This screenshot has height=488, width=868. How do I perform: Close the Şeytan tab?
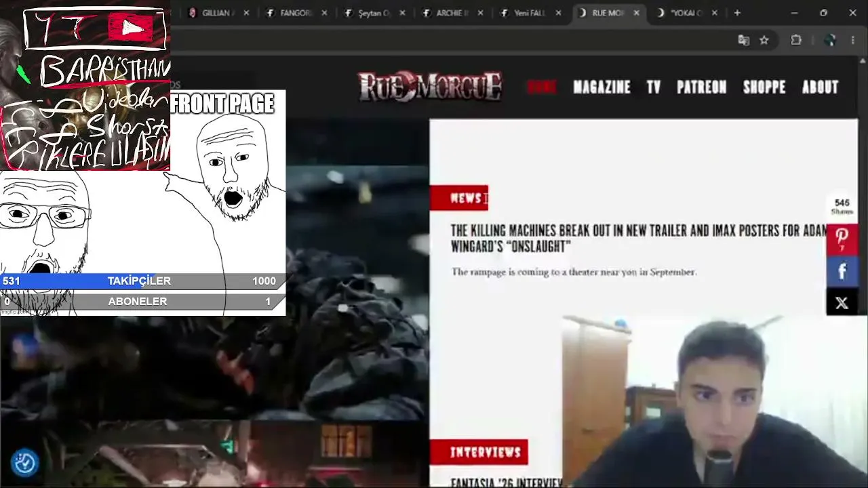coord(403,13)
